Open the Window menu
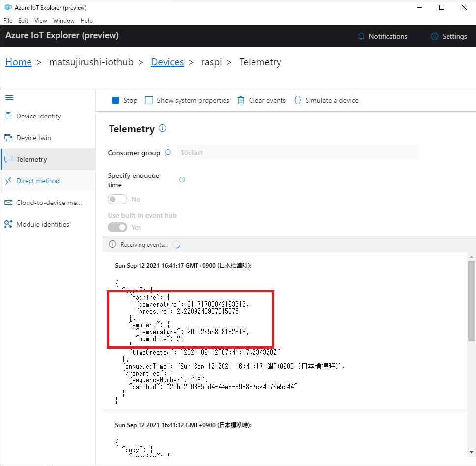The height and width of the screenshot is (466, 476). coord(64,20)
